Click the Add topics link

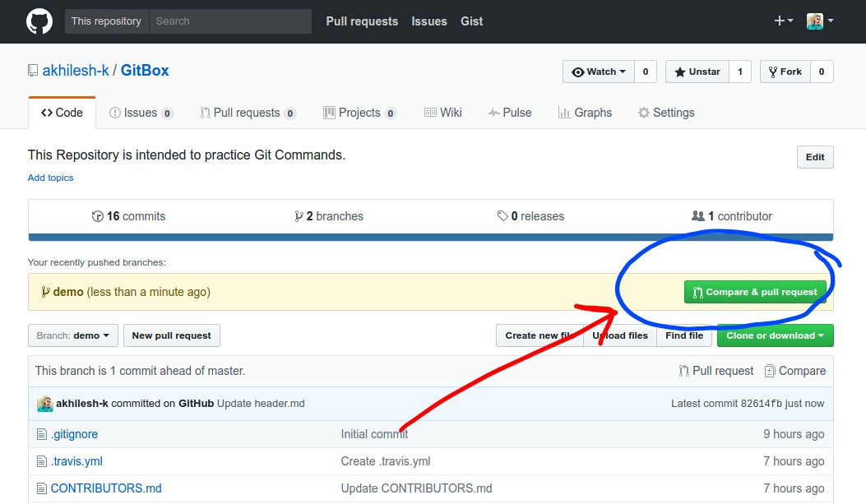(x=50, y=178)
